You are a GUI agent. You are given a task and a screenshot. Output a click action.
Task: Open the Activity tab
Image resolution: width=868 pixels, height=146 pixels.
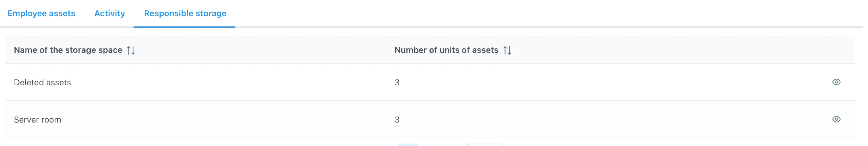[110, 14]
